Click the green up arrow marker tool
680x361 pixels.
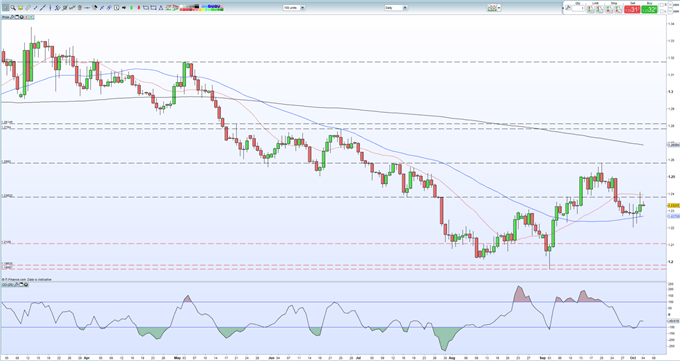click(x=131, y=8)
